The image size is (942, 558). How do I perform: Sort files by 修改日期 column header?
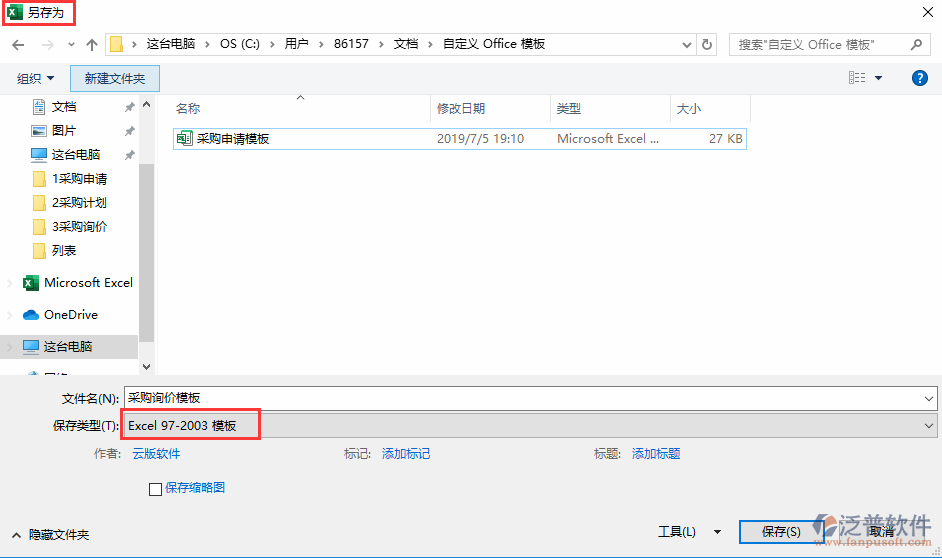coord(461,109)
